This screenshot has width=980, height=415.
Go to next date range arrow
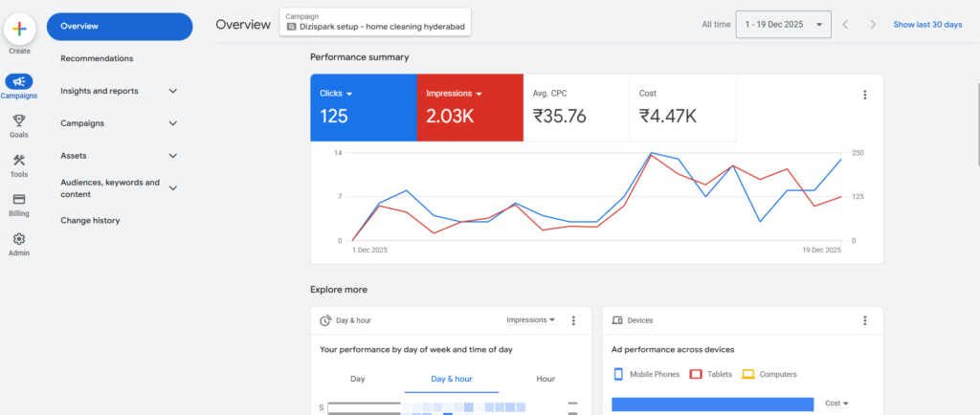873,24
